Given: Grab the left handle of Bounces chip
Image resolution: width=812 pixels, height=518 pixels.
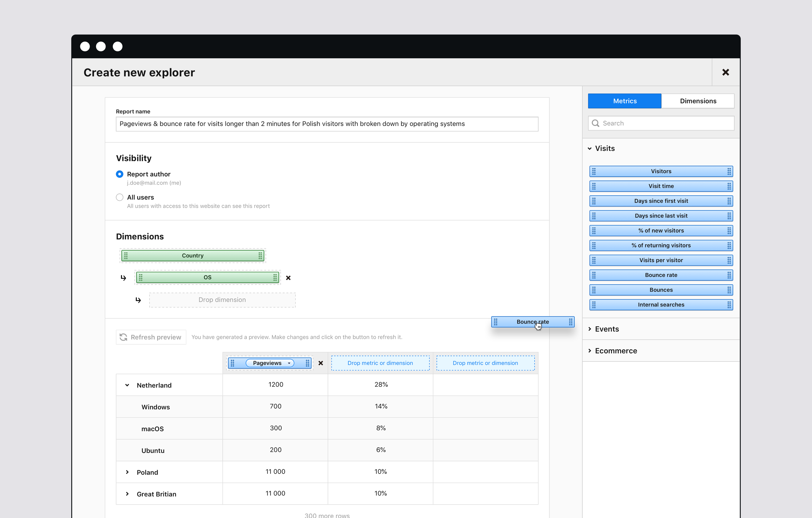Looking at the screenshot, I should [x=594, y=290].
